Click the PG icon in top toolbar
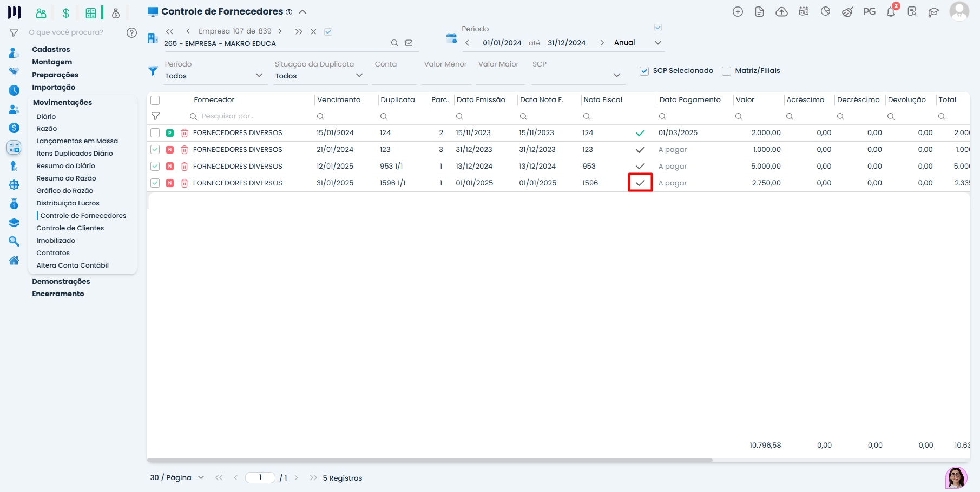 [869, 12]
